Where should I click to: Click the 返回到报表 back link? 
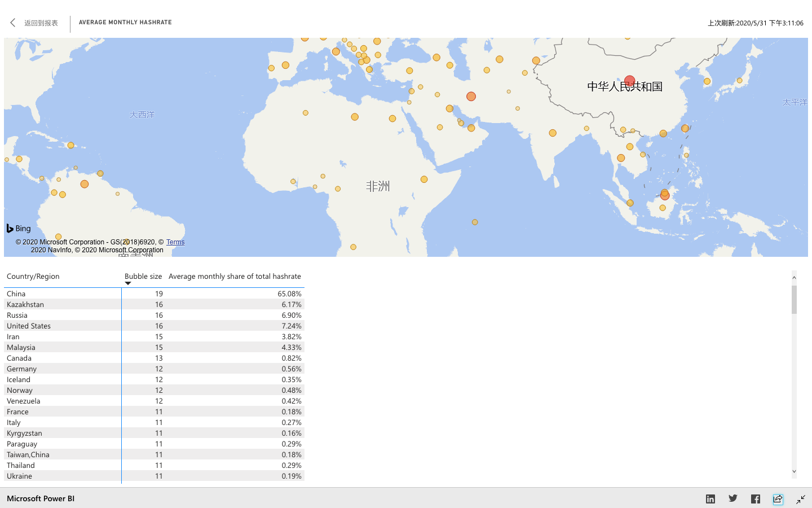click(41, 23)
